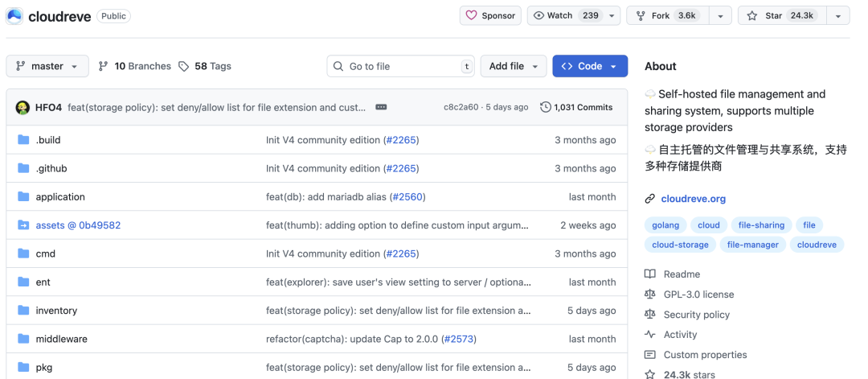Click the Sponsor heart button
The image size is (868, 379).
pyautogui.click(x=490, y=15)
